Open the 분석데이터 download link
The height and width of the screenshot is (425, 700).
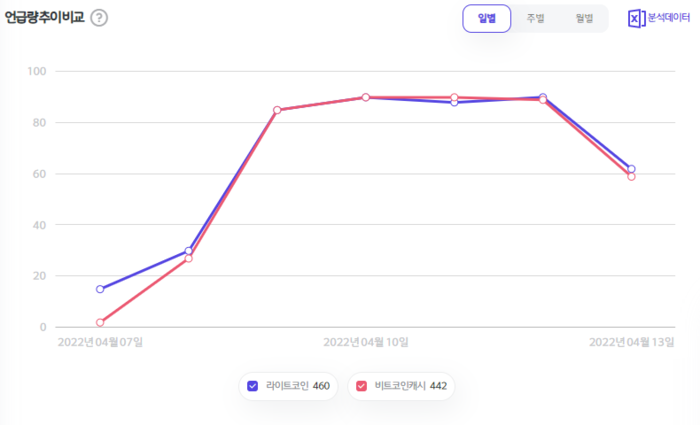point(669,18)
